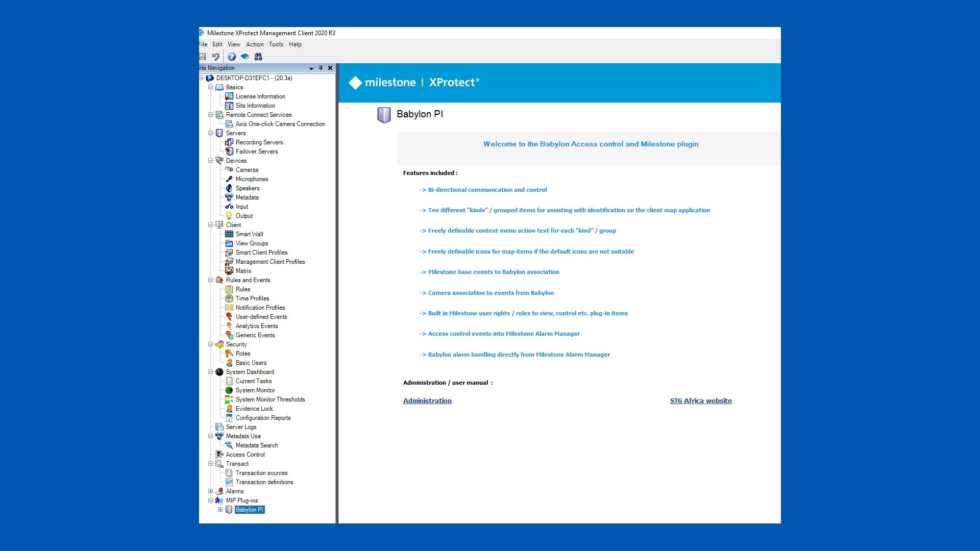
Task: Click the Speakers tree icon
Action: pyautogui.click(x=229, y=188)
